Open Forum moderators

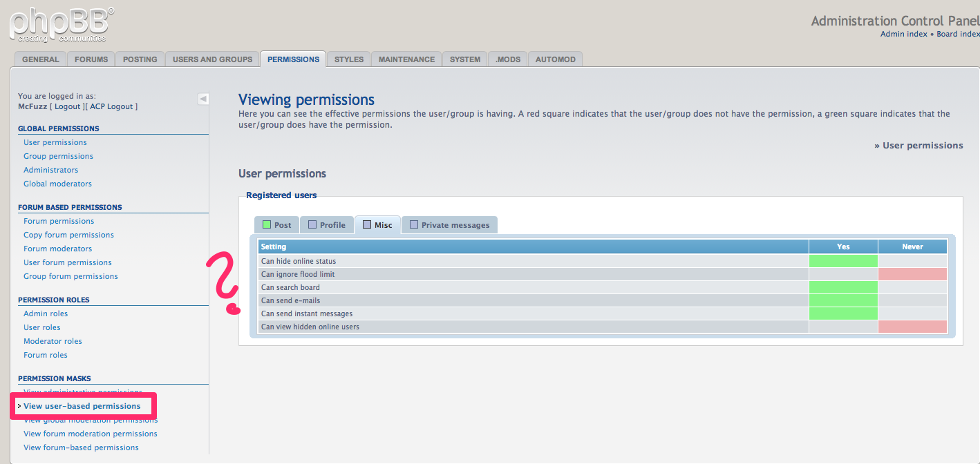(57, 249)
